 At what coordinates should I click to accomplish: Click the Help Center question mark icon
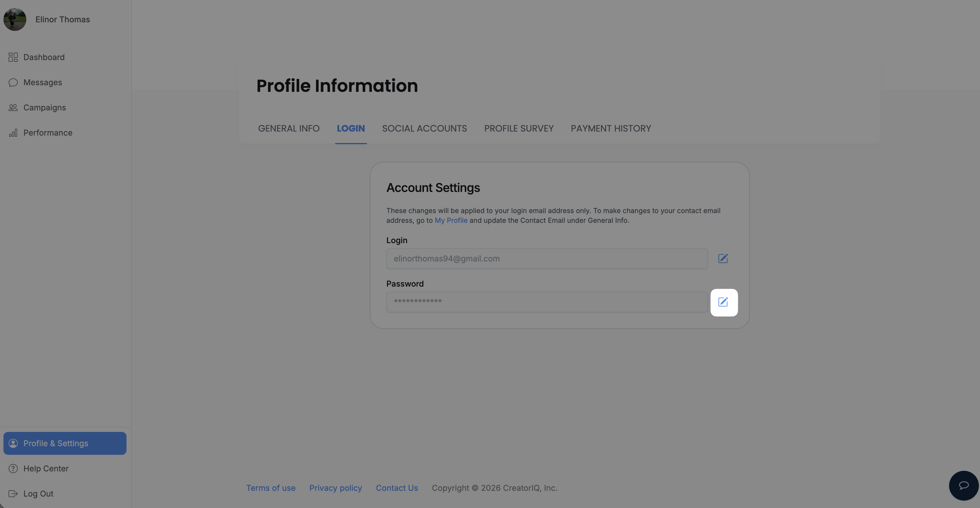pos(13,469)
